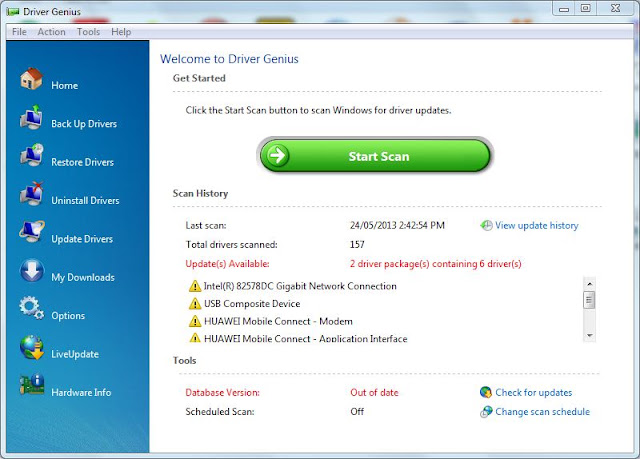The width and height of the screenshot is (640, 459).
Task: Open the Tools menu
Action: [88, 32]
